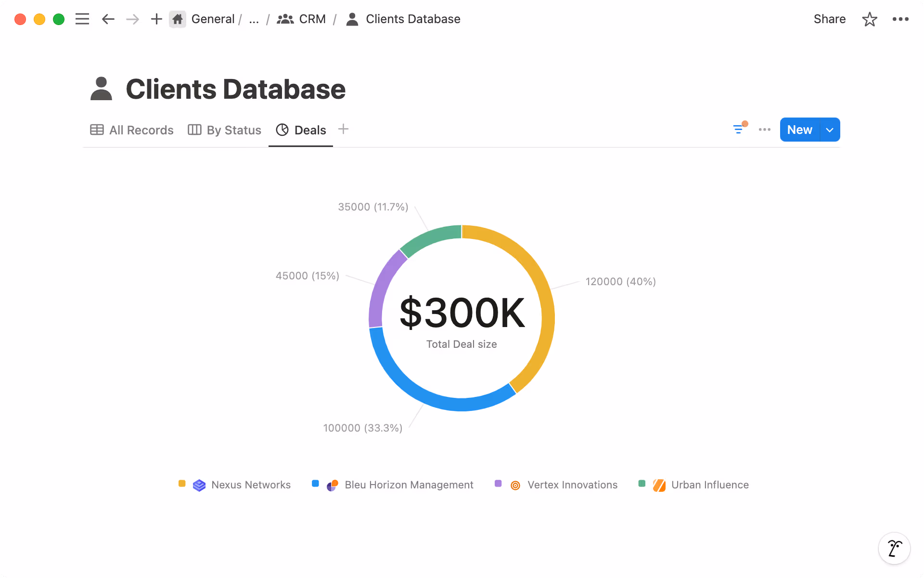Switch to the By Status view
The width and height of the screenshot is (924, 578).
[x=224, y=130]
